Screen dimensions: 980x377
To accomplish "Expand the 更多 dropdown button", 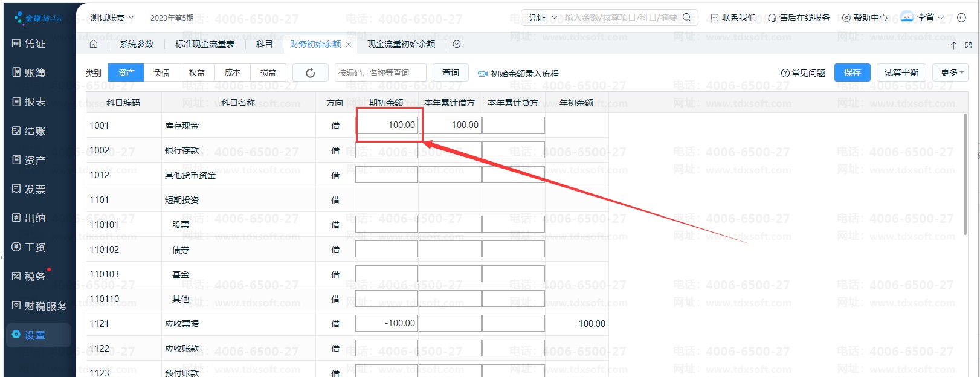I will pyautogui.click(x=951, y=72).
